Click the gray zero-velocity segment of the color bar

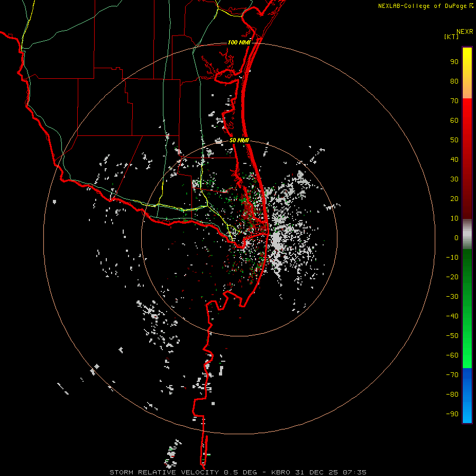pos(467,234)
